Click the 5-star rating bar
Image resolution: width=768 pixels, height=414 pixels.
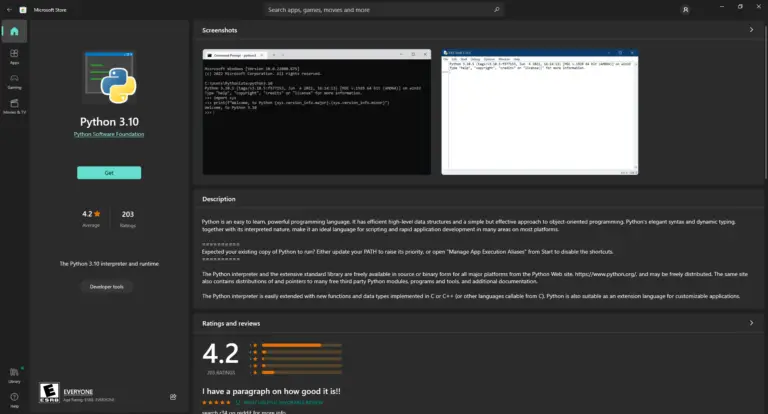[x=302, y=345]
